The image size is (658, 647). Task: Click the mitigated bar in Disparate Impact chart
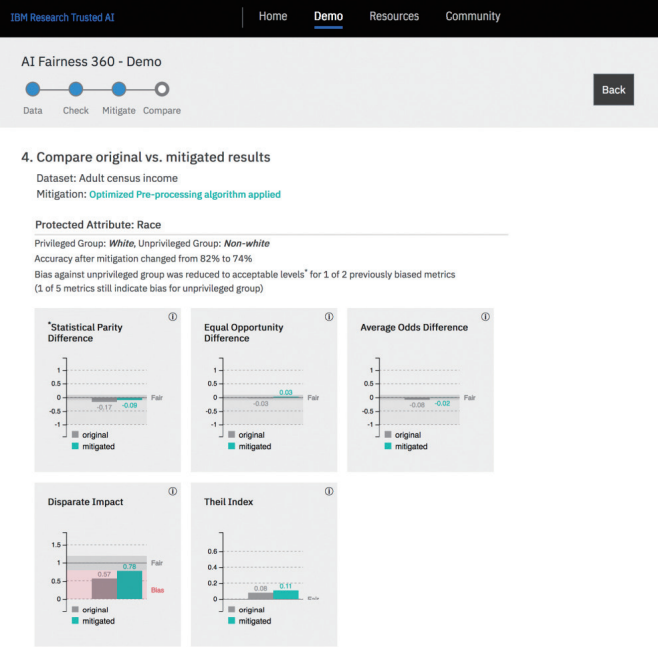(x=129, y=584)
